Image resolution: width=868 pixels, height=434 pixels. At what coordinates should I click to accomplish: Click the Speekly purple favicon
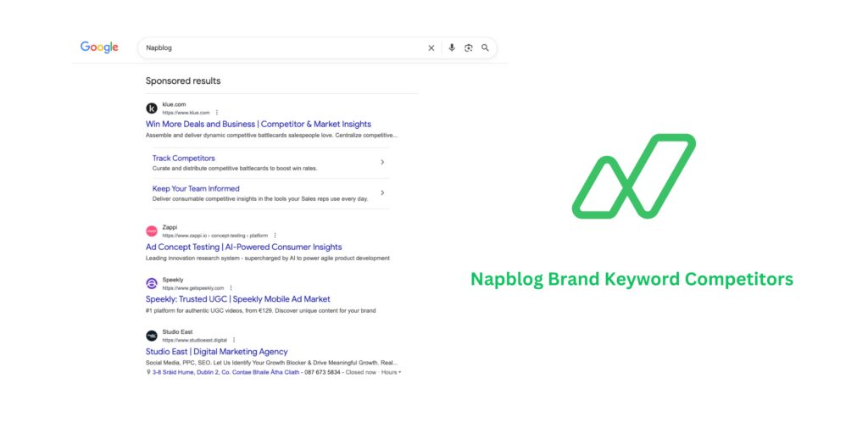pyautogui.click(x=152, y=283)
